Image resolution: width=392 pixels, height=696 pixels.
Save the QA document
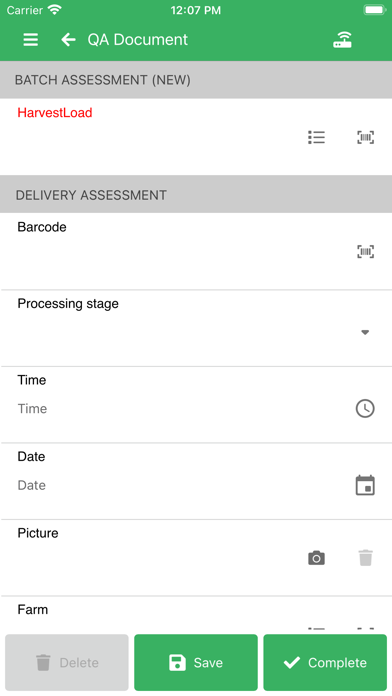pyautogui.click(x=196, y=662)
